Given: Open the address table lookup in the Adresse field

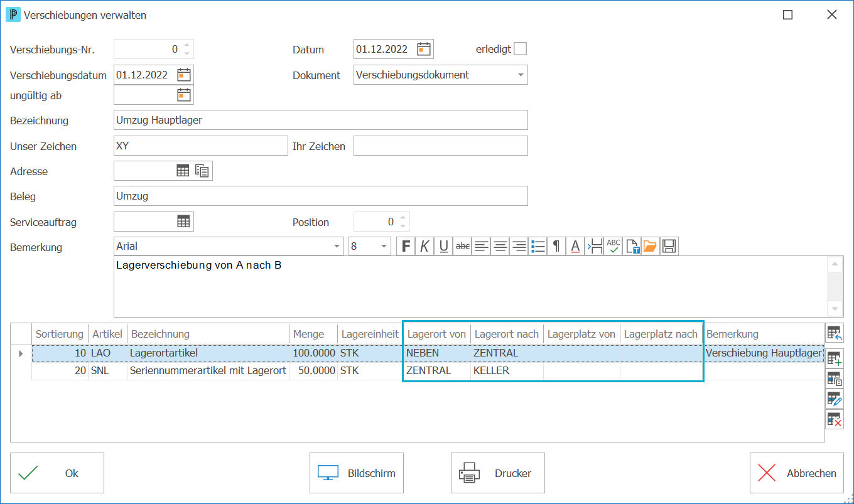Looking at the screenshot, I should tap(183, 171).
